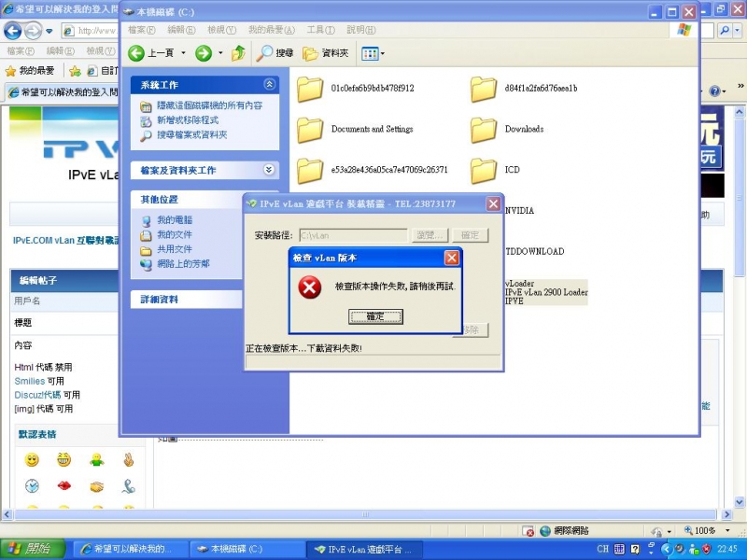The image size is (747, 560).
Task: Open the 編輯(E) menu in Explorer
Action: [181, 30]
